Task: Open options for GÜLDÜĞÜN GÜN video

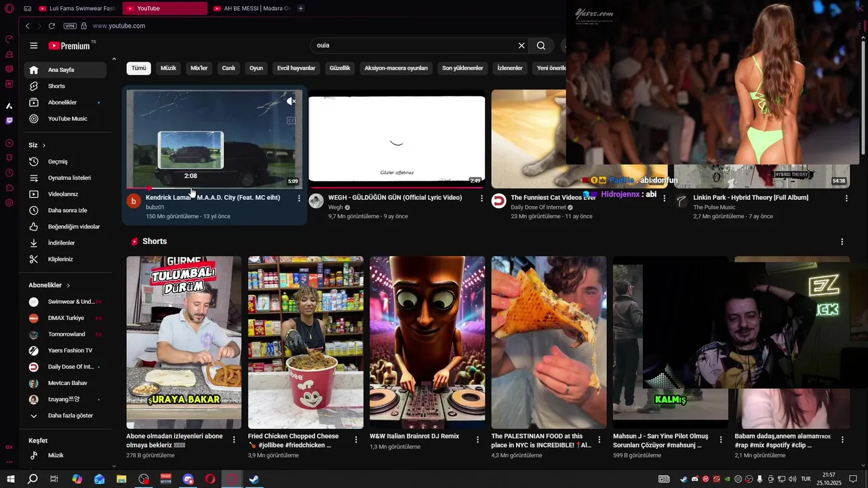Action: point(481,198)
